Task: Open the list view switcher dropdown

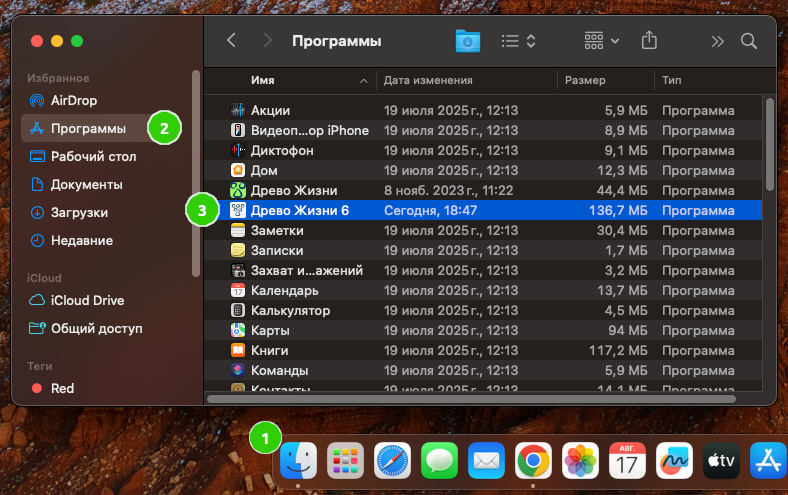Action: click(519, 41)
